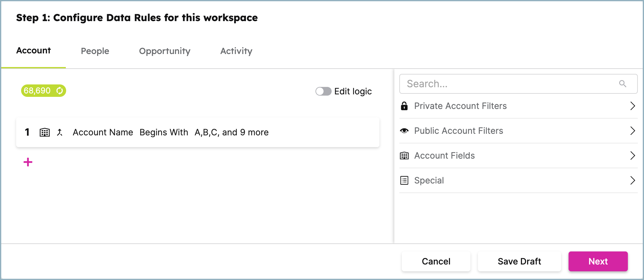Image resolution: width=644 pixels, height=280 pixels.
Task: Enable the Edit logic toggle
Action: point(323,91)
